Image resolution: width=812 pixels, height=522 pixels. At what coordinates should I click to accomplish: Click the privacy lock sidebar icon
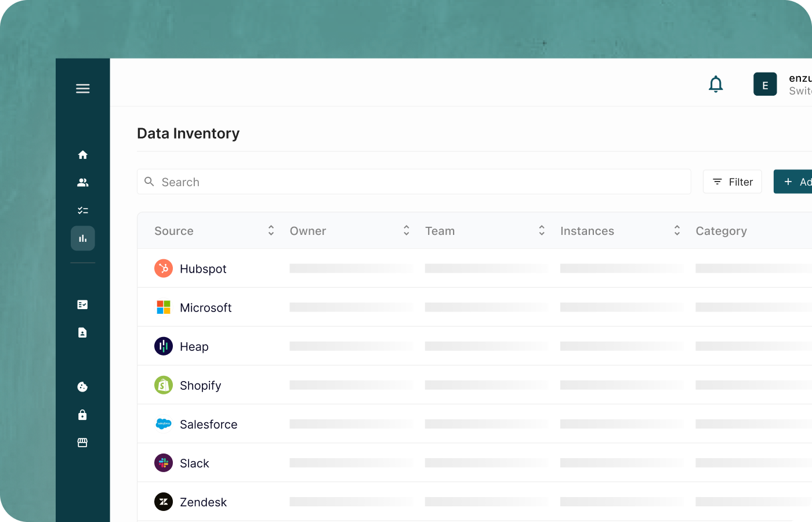82,415
